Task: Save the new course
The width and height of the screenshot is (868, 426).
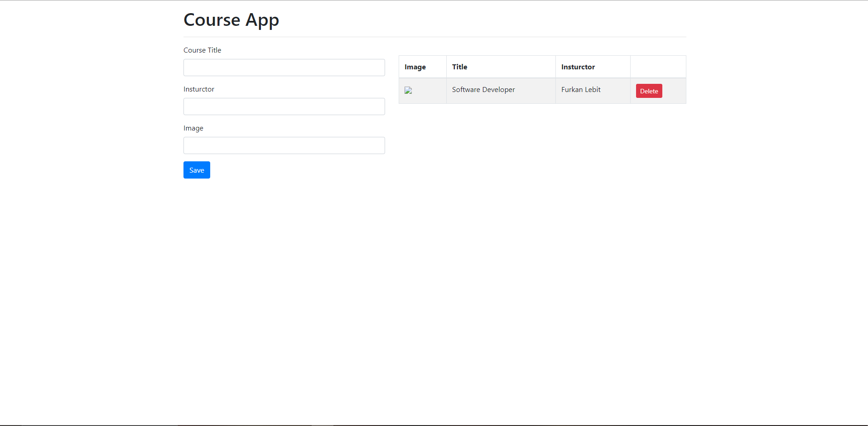Action: [197, 170]
